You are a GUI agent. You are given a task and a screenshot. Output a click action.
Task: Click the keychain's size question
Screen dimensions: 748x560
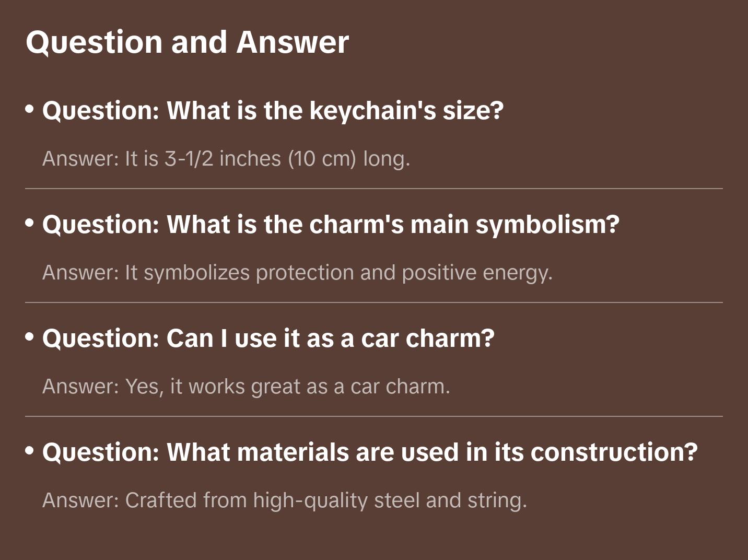(x=273, y=110)
